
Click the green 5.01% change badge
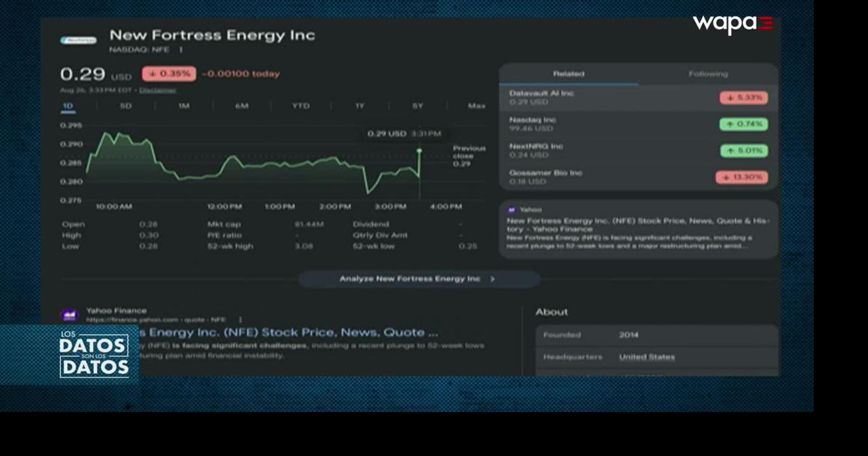pyautogui.click(x=744, y=151)
